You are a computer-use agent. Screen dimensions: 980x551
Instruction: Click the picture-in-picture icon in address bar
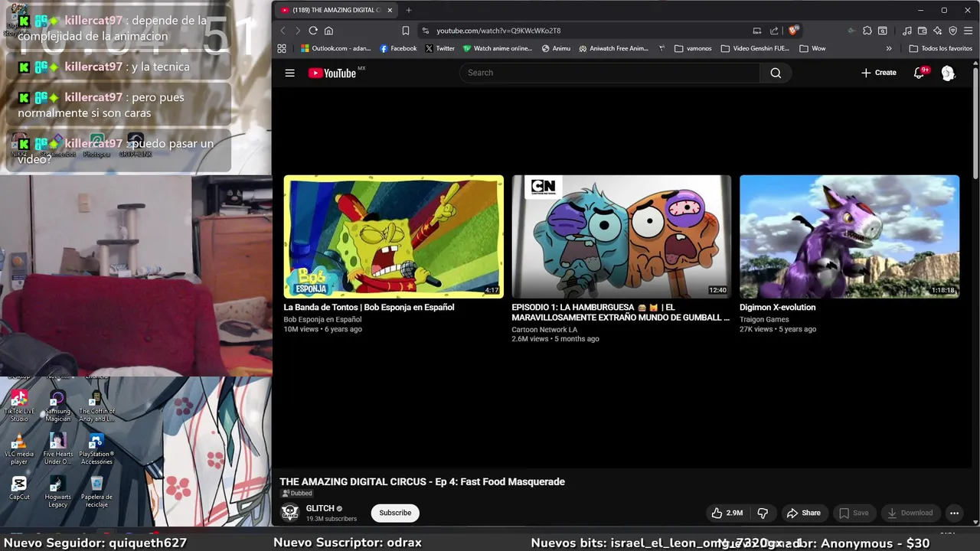[x=757, y=31]
